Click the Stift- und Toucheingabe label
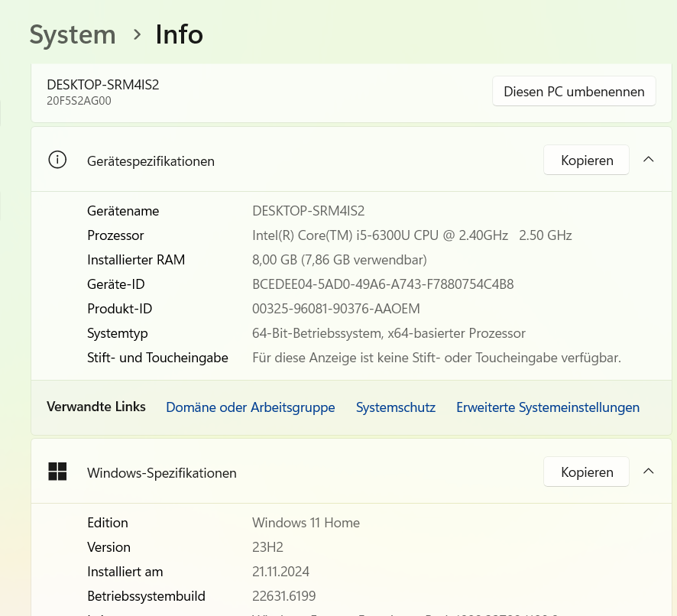Viewport: 677px width, 616px height. coord(157,358)
